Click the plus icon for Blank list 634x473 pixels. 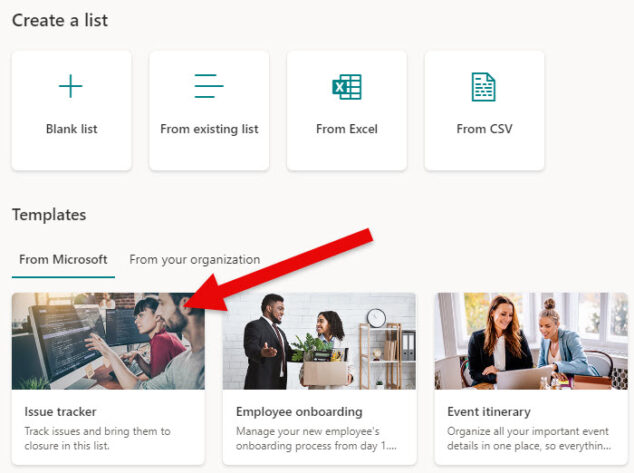(x=71, y=86)
